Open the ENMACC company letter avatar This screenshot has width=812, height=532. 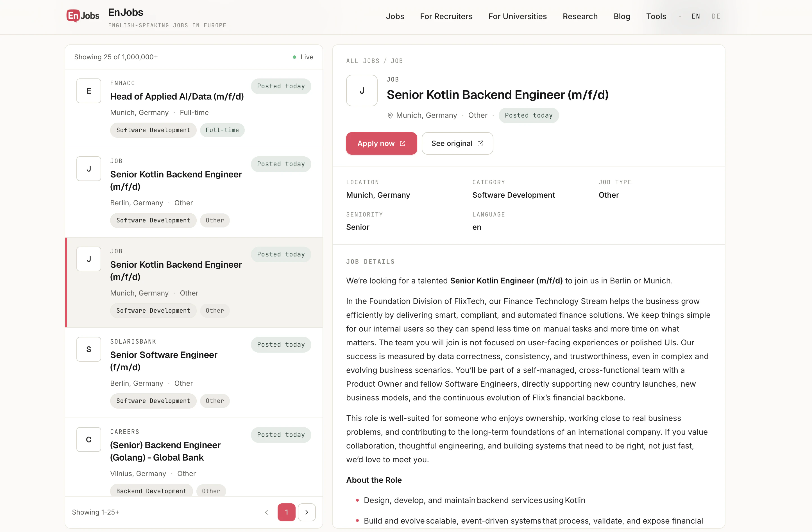pyautogui.click(x=89, y=91)
